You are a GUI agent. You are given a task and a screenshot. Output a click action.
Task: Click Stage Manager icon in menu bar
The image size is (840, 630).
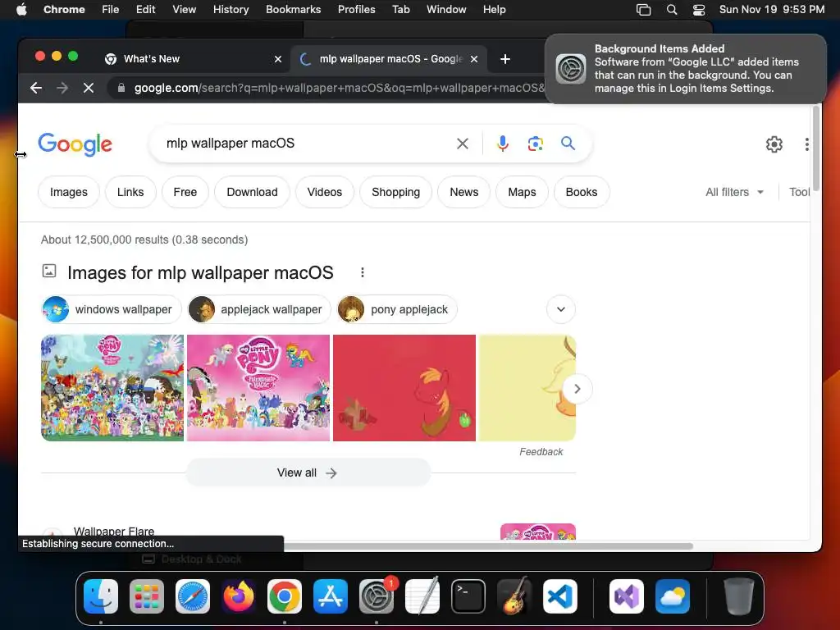coord(643,10)
